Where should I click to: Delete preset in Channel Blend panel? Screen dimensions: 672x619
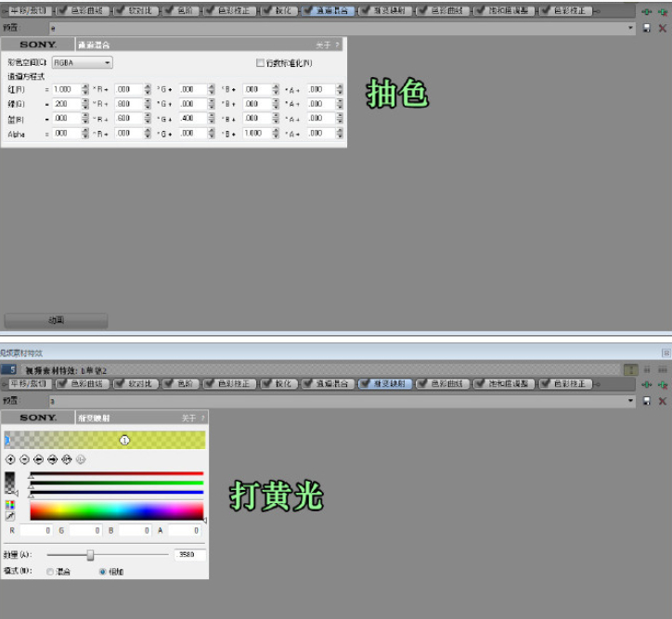point(662,28)
